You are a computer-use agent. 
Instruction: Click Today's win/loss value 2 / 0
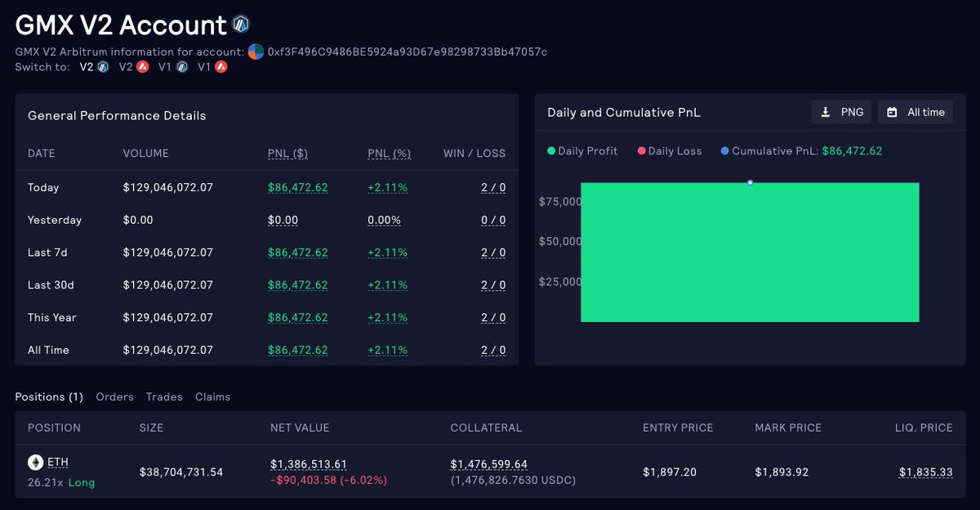(x=493, y=187)
